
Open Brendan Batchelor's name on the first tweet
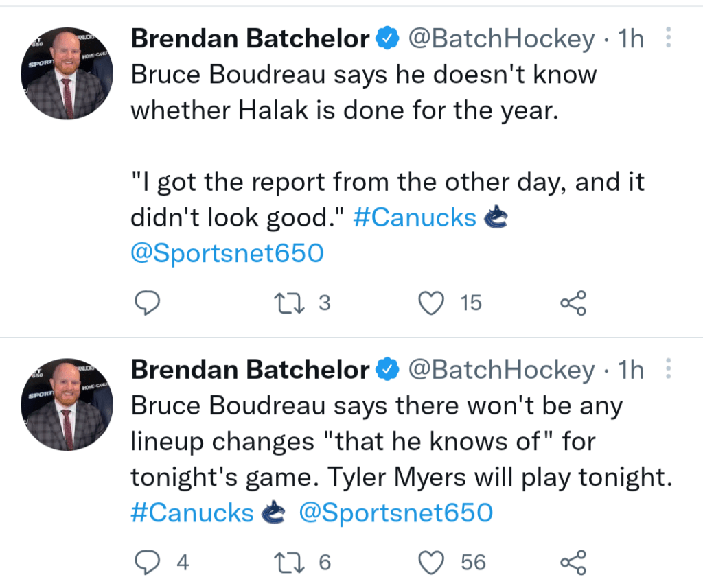[x=250, y=38]
